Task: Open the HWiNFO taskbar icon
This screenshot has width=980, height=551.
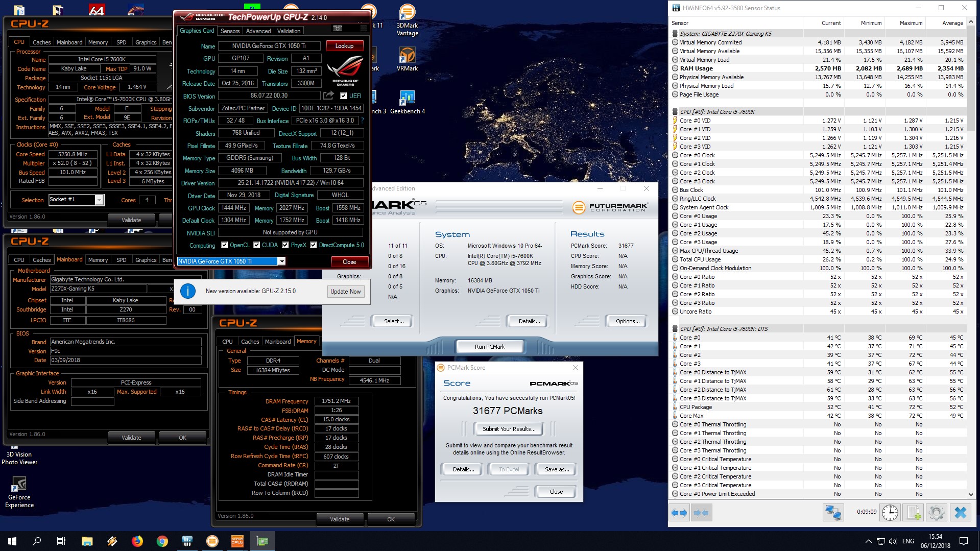Action: pos(187,541)
